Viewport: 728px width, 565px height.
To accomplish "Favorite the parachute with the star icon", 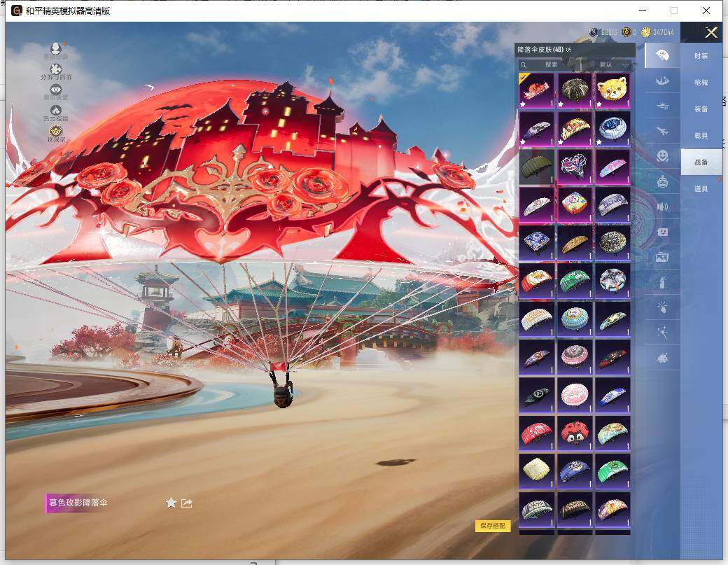I will tap(171, 502).
